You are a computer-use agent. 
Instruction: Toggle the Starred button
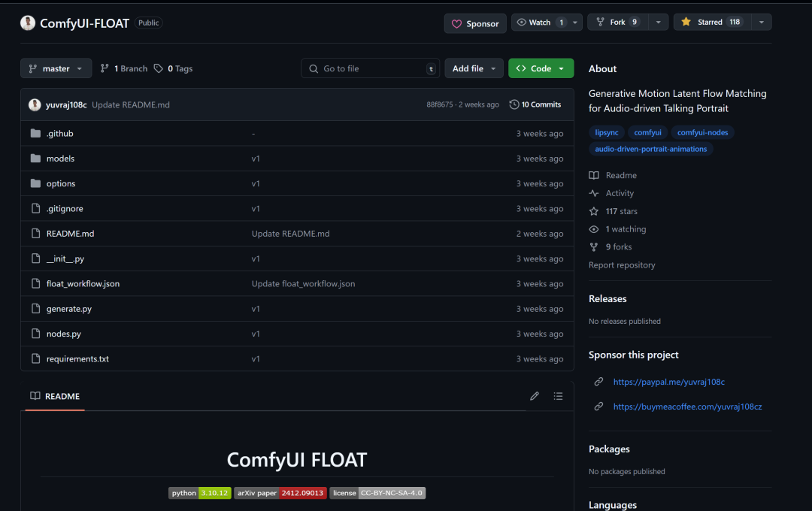point(712,23)
